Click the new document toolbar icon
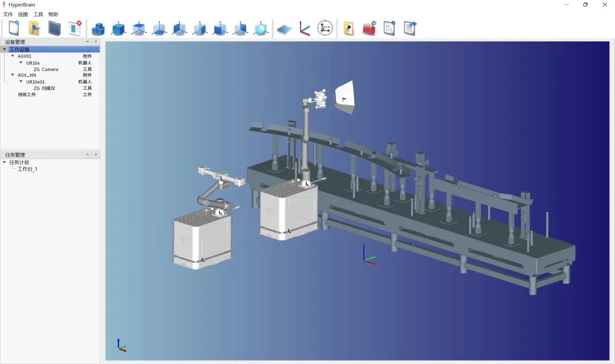Image resolution: width=615 pixels, height=364 pixels. coord(14,28)
